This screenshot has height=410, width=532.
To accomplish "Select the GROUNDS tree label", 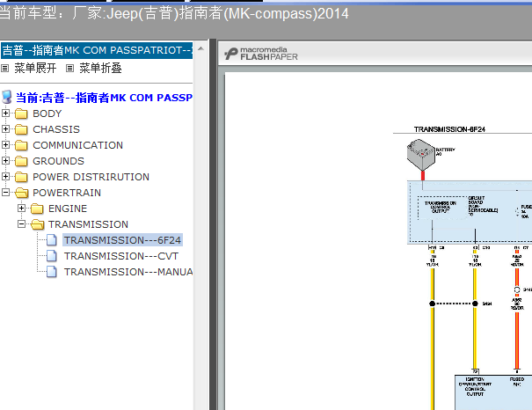I will (58, 161).
